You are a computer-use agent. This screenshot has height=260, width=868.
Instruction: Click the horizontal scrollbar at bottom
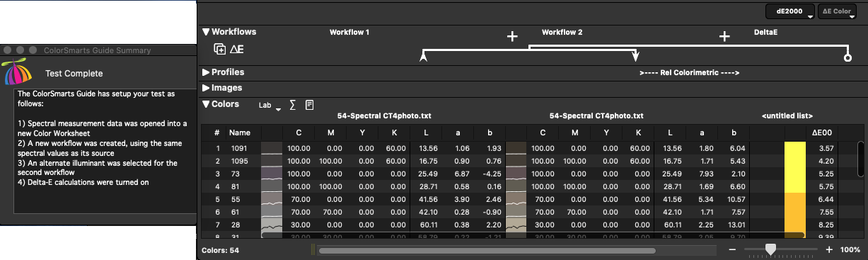(x=487, y=250)
